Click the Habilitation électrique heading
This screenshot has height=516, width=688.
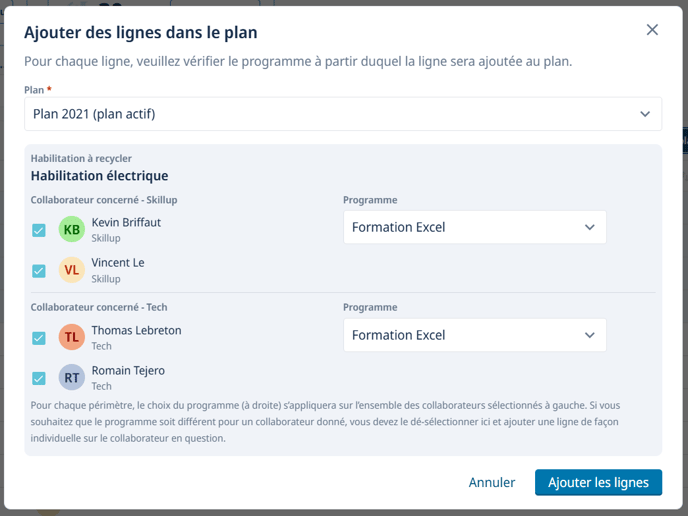(99, 176)
